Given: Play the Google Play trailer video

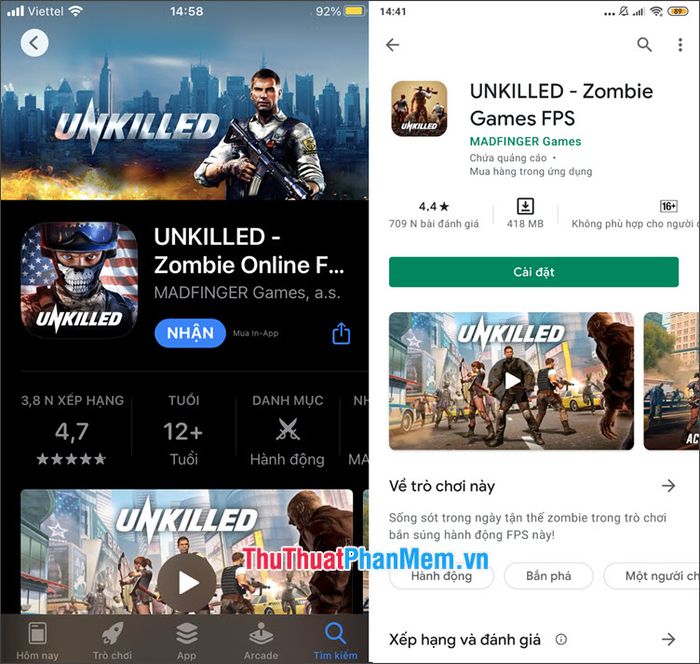Looking at the screenshot, I should coord(512,381).
